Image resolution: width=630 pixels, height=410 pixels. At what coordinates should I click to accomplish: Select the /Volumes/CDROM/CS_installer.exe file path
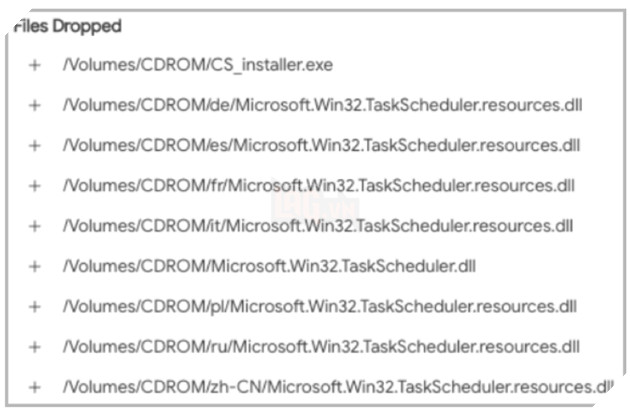(196, 65)
